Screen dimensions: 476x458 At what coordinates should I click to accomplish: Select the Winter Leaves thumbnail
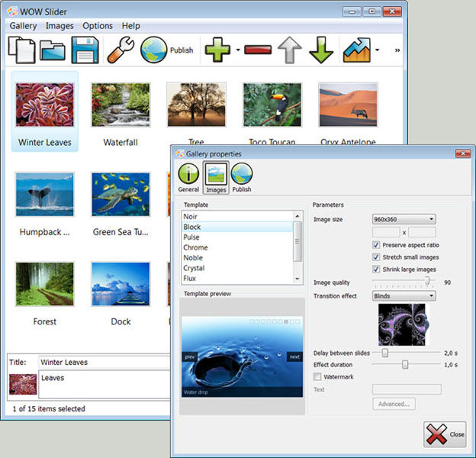point(44,105)
